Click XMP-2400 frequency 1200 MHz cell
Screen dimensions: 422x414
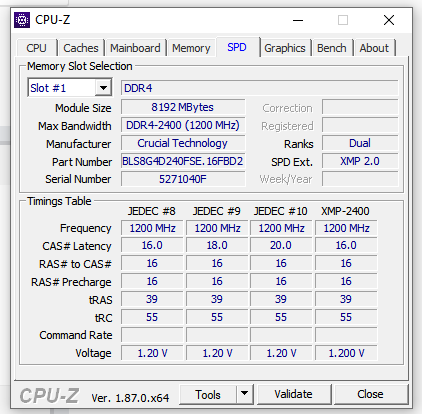[346, 228]
